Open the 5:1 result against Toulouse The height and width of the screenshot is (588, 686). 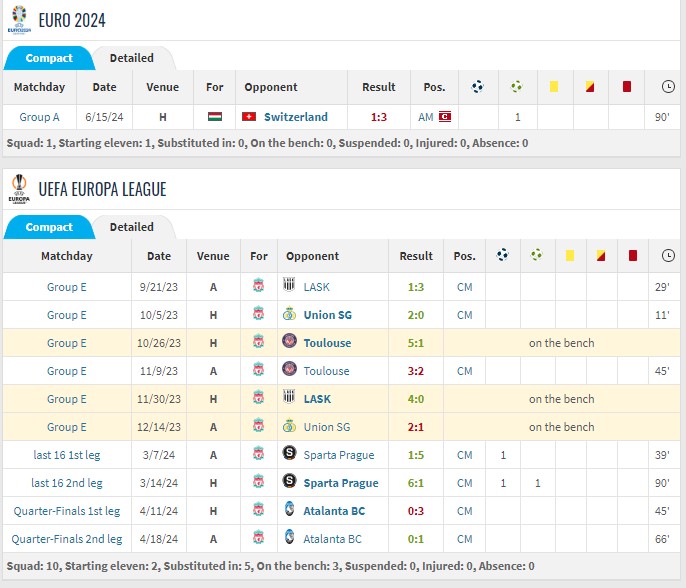click(416, 343)
